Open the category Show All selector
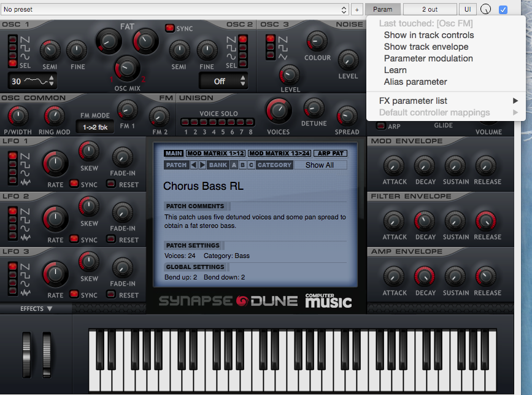This screenshot has width=532, height=395. [x=320, y=165]
